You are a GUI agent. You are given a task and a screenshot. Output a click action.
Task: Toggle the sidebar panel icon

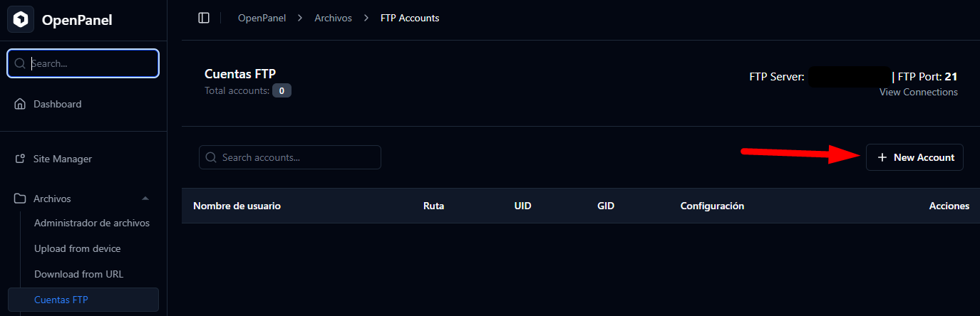(x=204, y=18)
